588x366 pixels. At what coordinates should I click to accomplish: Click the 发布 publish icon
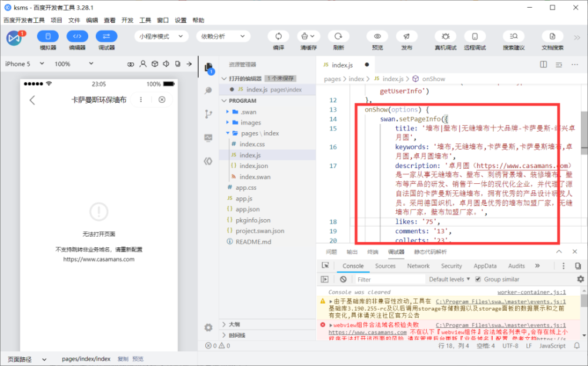[406, 36]
